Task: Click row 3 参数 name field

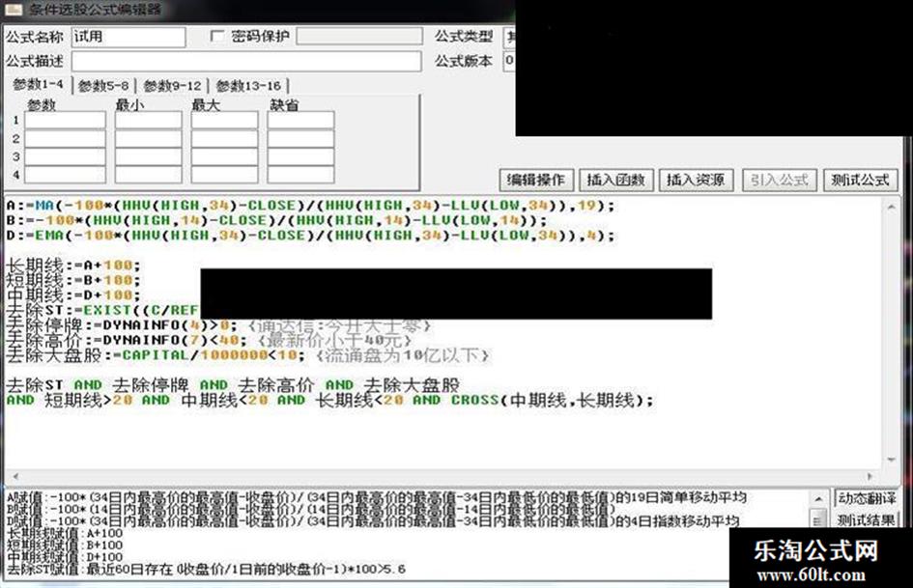Action: pyautogui.click(x=66, y=156)
